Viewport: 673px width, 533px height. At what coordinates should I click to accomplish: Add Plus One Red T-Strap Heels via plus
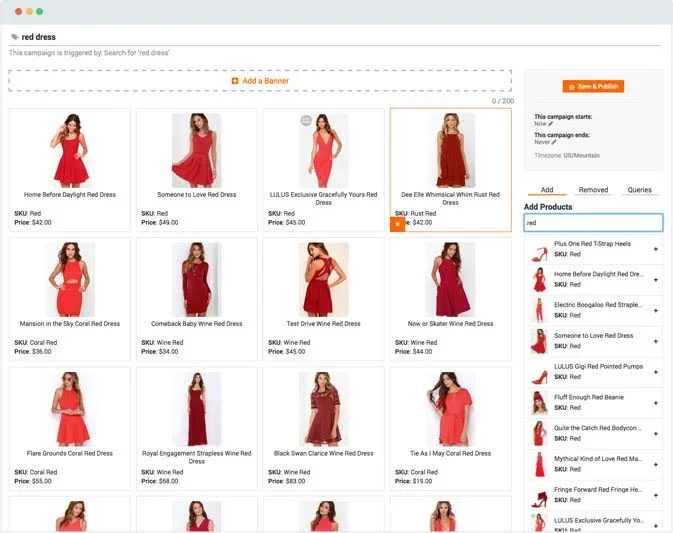click(x=656, y=249)
